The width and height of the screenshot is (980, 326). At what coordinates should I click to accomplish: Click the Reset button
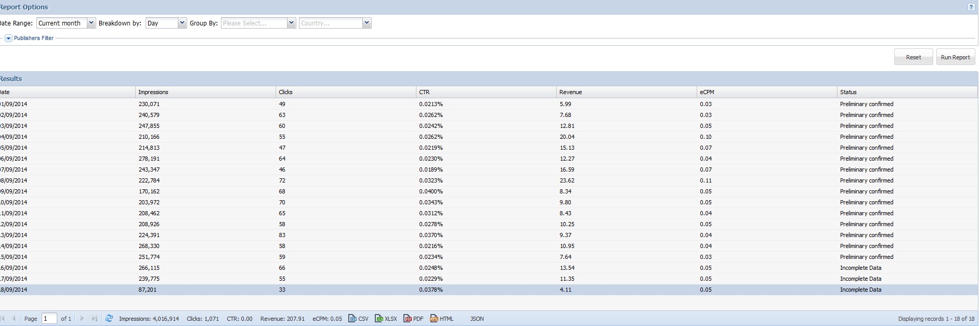pyautogui.click(x=913, y=57)
